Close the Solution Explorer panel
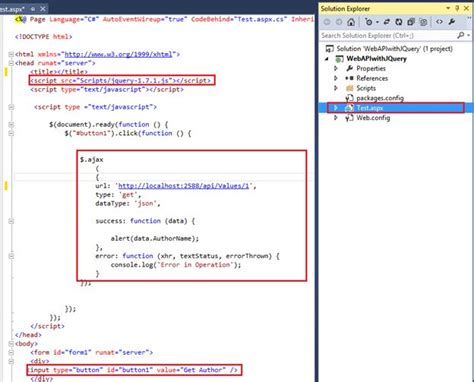This screenshot has height=382, width=474. click(x=467, y=8)
